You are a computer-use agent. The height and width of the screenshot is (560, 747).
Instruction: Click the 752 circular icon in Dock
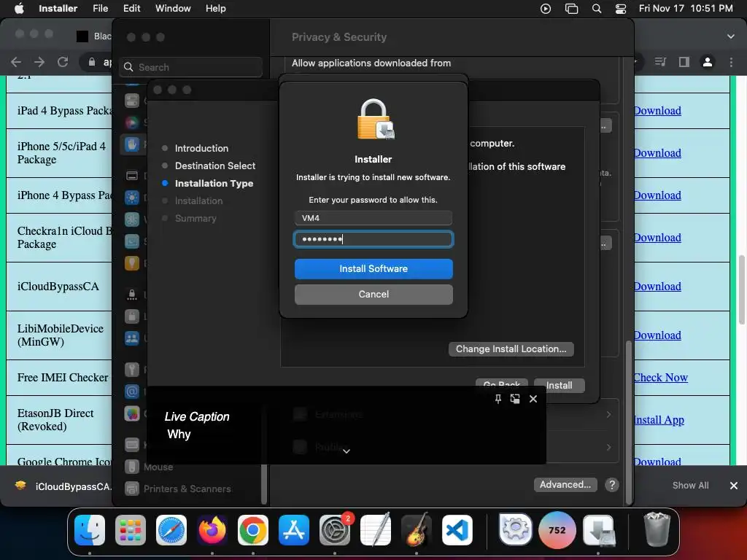point(557,530)
